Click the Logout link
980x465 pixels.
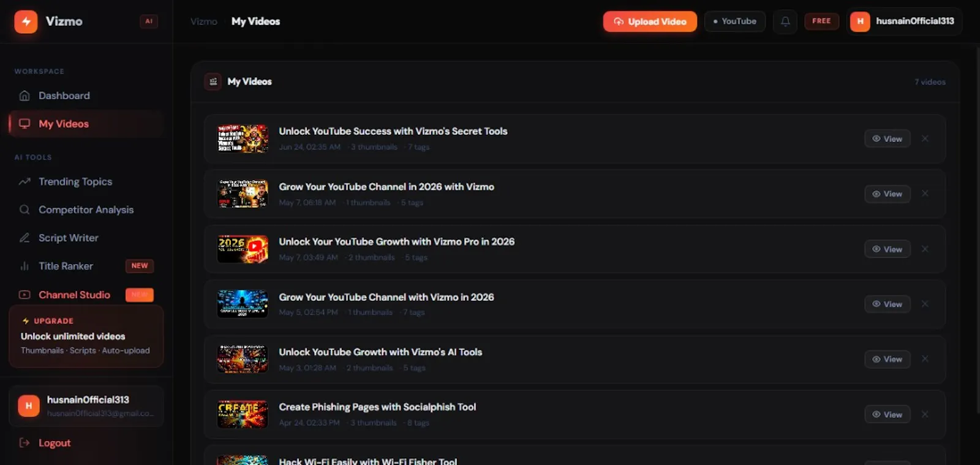pos(55,443)
